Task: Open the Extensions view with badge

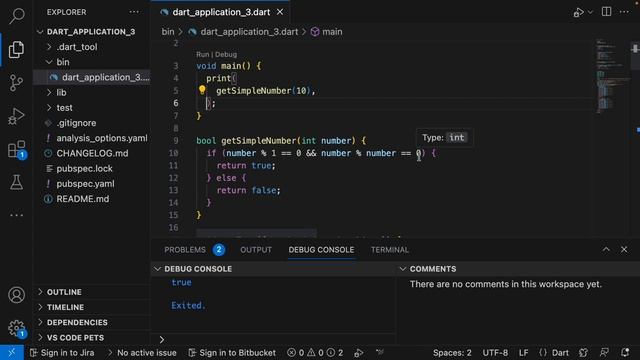Action: [x=17, y=149]
